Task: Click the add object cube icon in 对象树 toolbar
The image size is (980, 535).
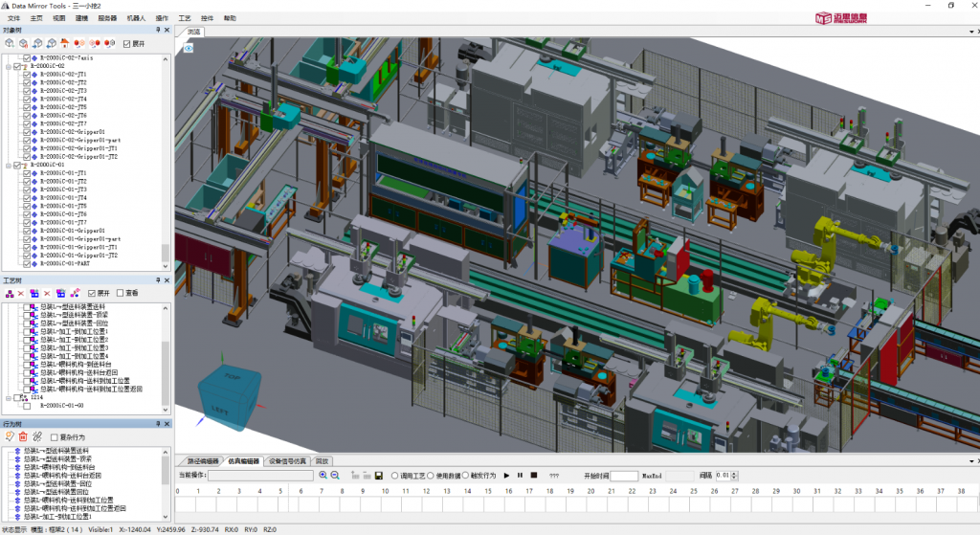Action: click(10, 43)
